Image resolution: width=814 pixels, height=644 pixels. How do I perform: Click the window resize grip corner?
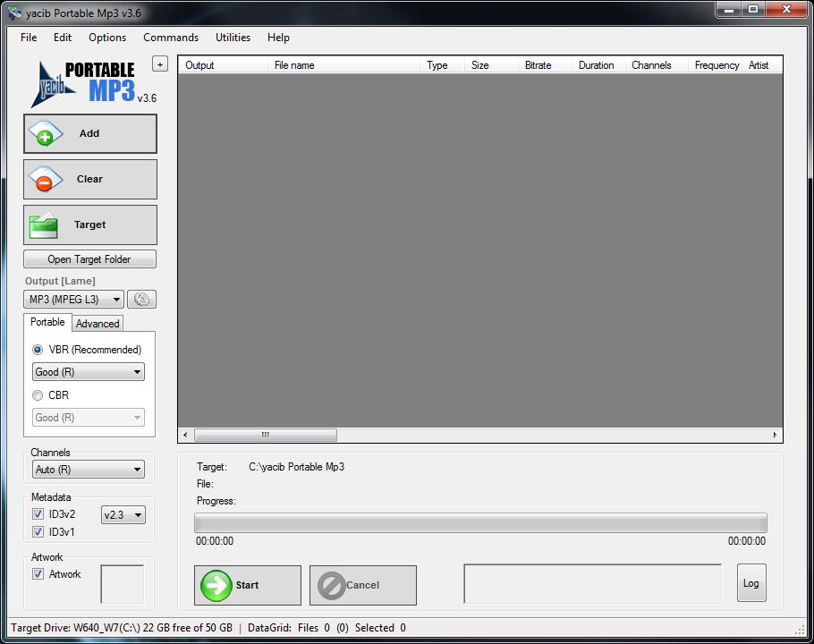(800, 630)
